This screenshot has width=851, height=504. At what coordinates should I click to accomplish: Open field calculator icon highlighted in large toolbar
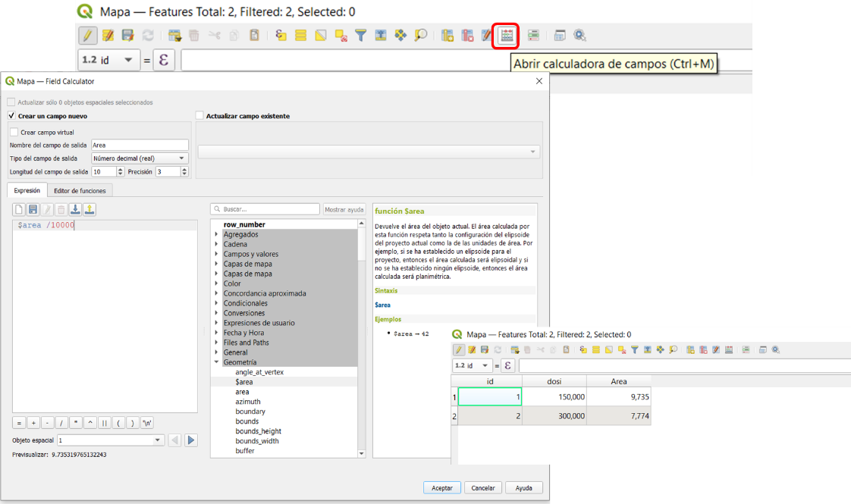click(507, 36)
